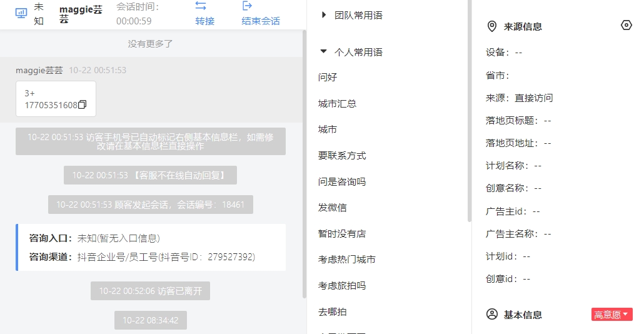Click the 基本信息 section heading

pos(523,315)
